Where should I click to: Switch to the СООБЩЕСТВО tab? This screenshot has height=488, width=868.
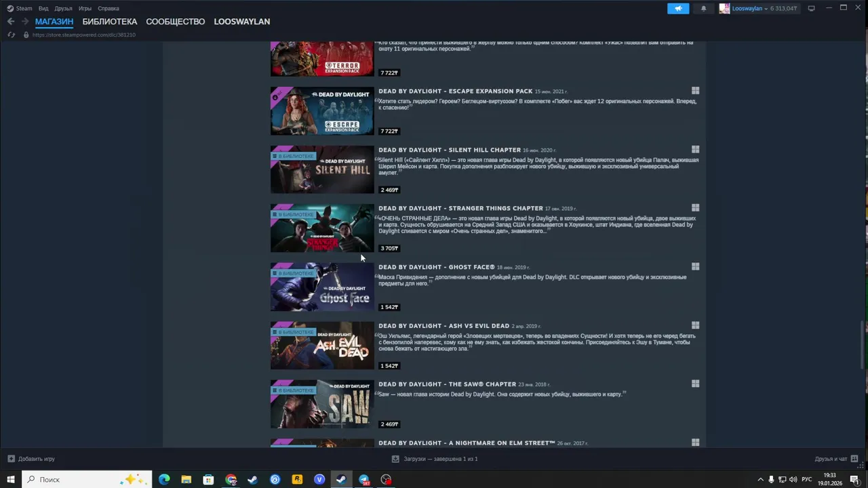point(175,22)
